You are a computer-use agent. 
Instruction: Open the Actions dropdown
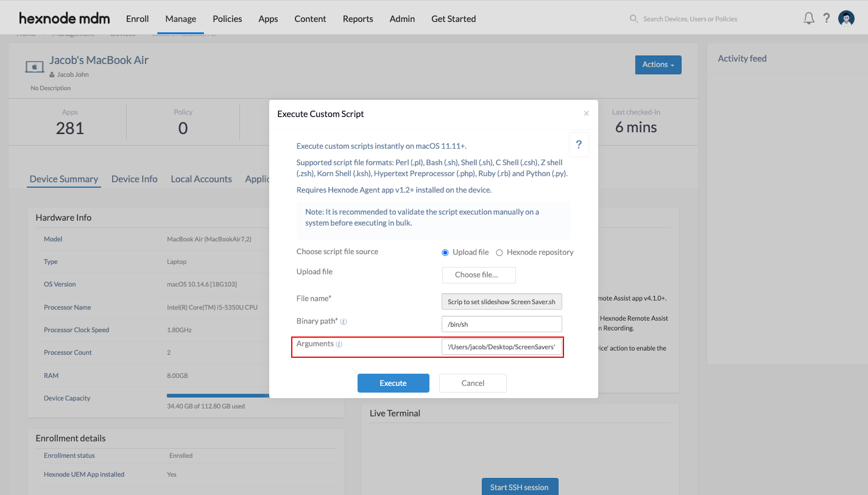click(658, 65)
